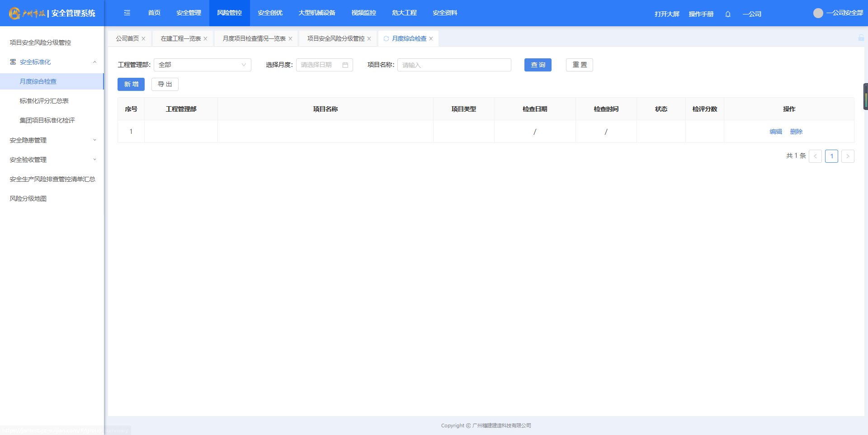The image size is (868, 435).
Task: Click the next page arrow in pagination
Action: point(847,156)
